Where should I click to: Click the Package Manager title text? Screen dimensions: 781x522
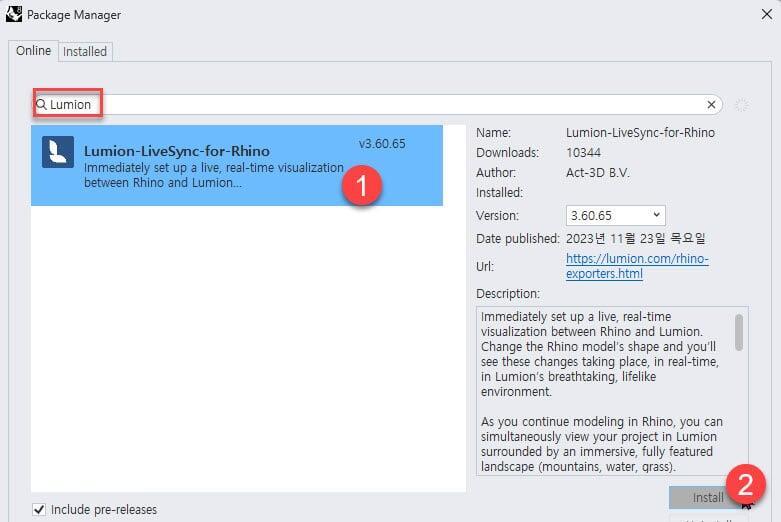[74, 15]
